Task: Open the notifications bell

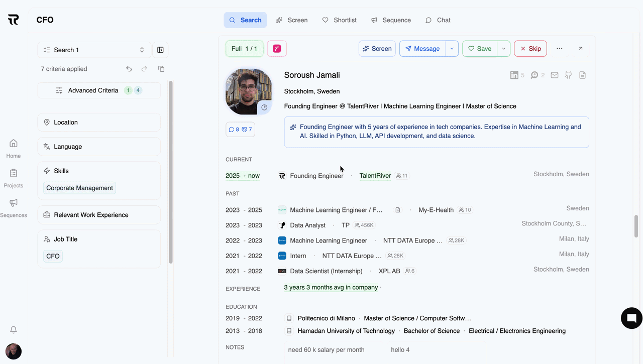Action: pos(14,330)
